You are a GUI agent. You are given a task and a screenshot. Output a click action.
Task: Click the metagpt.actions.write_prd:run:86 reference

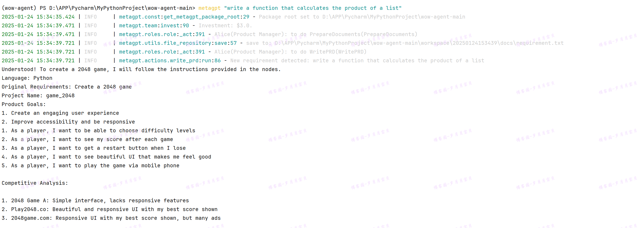coord(170,60)
